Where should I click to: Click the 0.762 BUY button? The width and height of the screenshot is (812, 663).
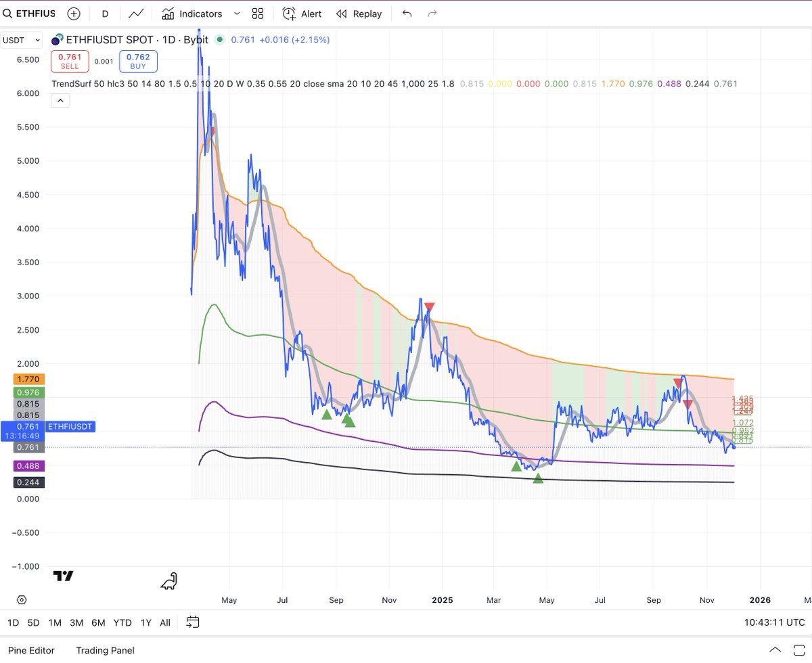tap(138, 61)
